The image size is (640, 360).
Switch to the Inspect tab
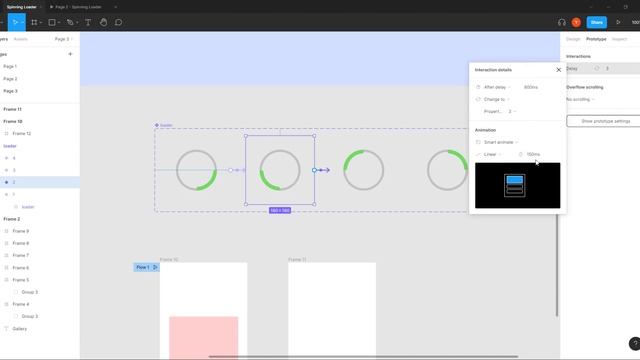click(619, 39)
